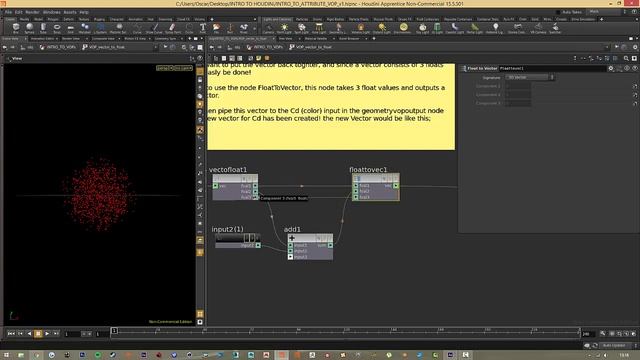640x360 pixels.
Task: Open the File menu
Action: coord(8,12)
